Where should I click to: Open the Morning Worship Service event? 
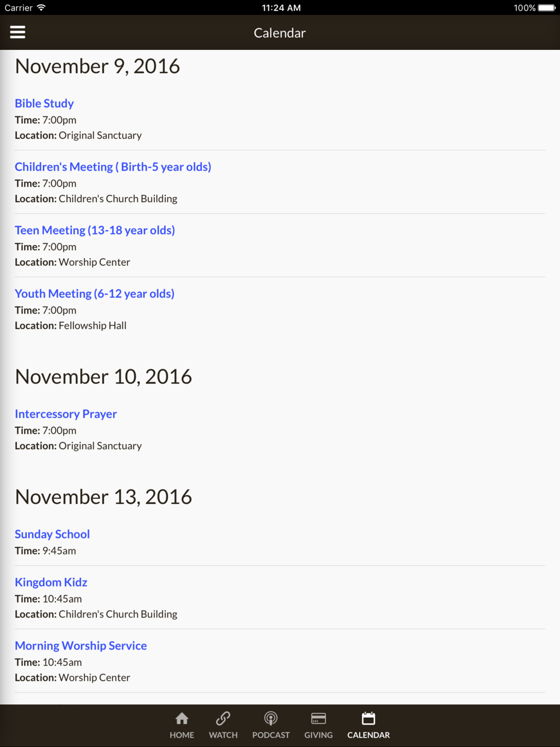pos(81,646)
